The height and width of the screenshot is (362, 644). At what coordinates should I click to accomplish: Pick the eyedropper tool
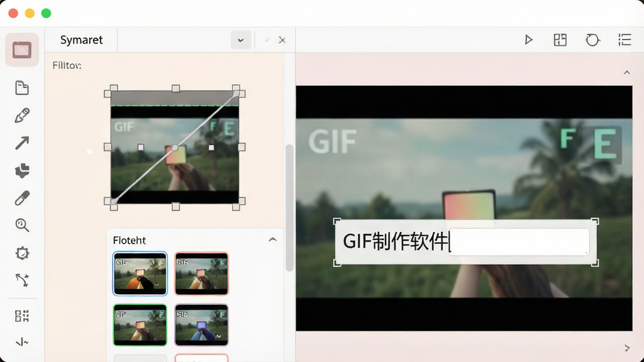[x=22, y=198]
